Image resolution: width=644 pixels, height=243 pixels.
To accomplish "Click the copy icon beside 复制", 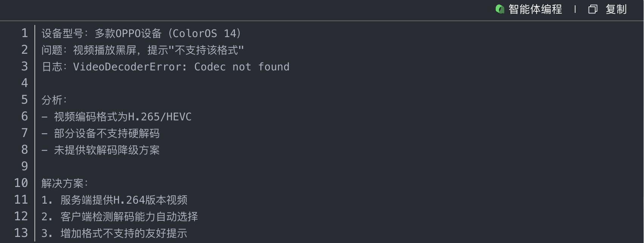I will pos(593,9).
